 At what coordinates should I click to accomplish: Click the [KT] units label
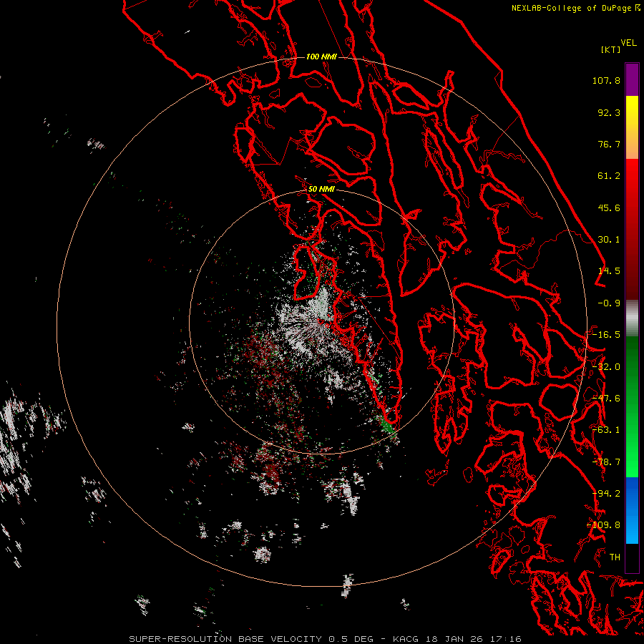tap(611, 49)
